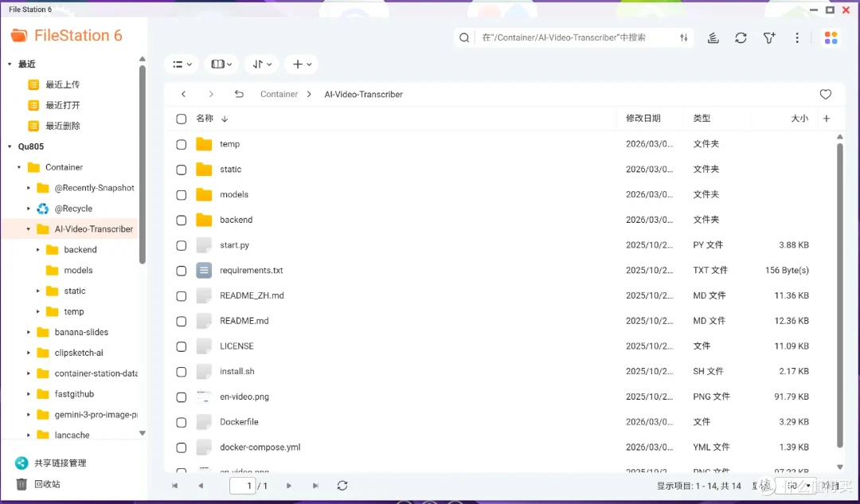This screenshot has height=504, width=860.
Task: Click the FileStation 6 logo icon
Action: tap(19, 36)
